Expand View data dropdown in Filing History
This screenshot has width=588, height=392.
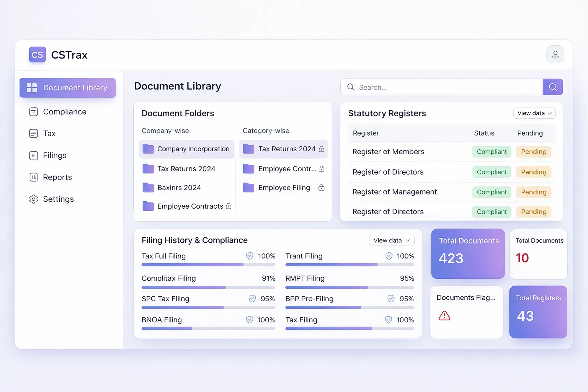(x=391, y=240)
